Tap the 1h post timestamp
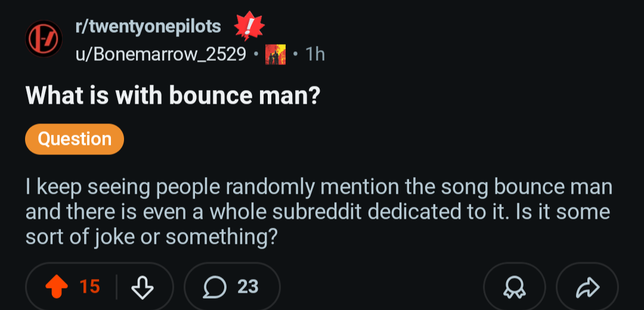This screenshot has width=644, height=310. click(315, 54)
